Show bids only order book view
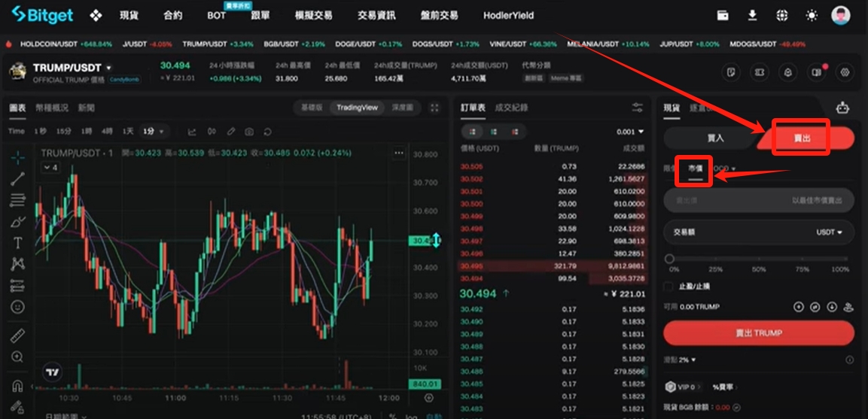Screen dimensions: 868x419 point(494,132)
